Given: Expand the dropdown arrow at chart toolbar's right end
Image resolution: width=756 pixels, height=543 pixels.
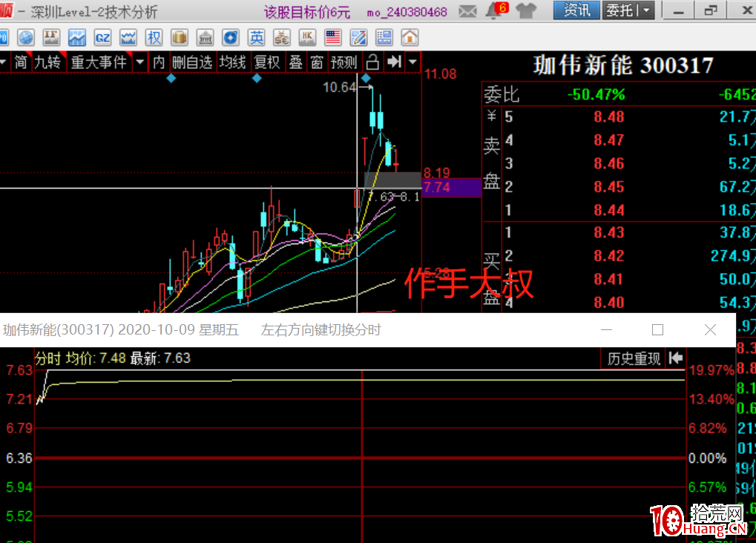Looking at the screenshot, I should pyautogui.click(x=412, y=62).
